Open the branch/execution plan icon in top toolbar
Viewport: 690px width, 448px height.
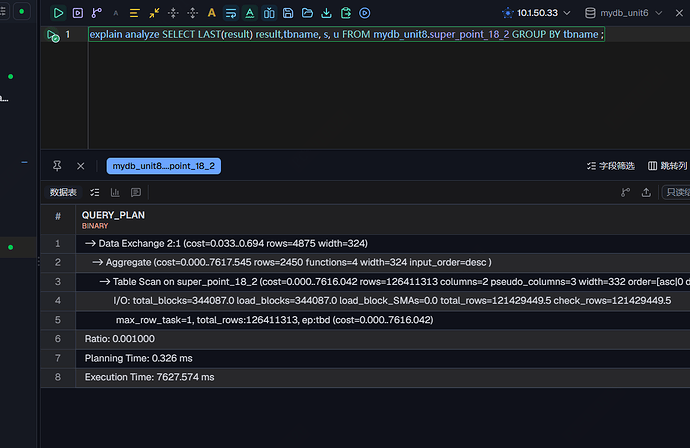[x=96, y=13]
